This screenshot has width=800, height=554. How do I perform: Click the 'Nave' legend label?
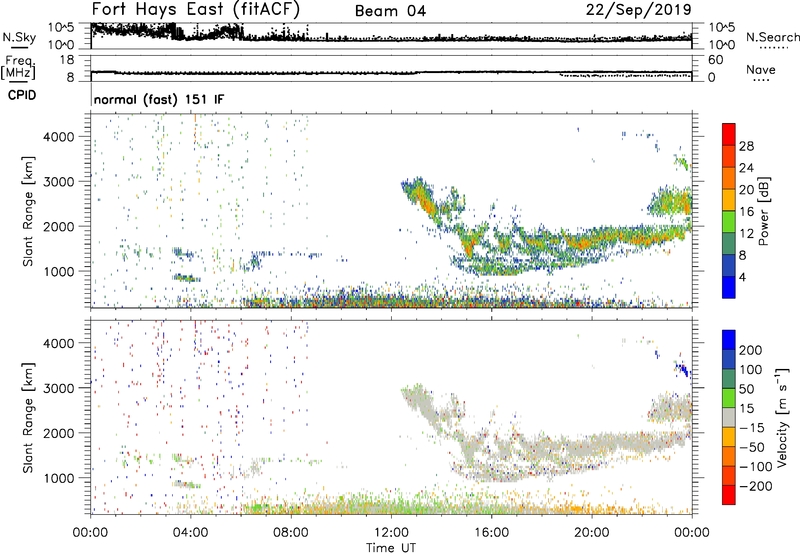pyautogui.click(x=761, y=69)
